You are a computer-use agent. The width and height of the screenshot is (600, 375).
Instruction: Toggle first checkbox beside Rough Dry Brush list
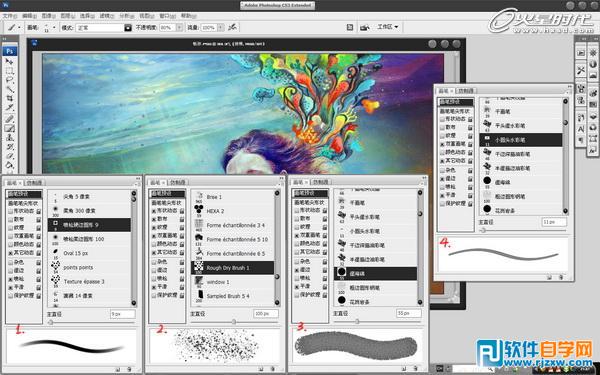[153, 211]
